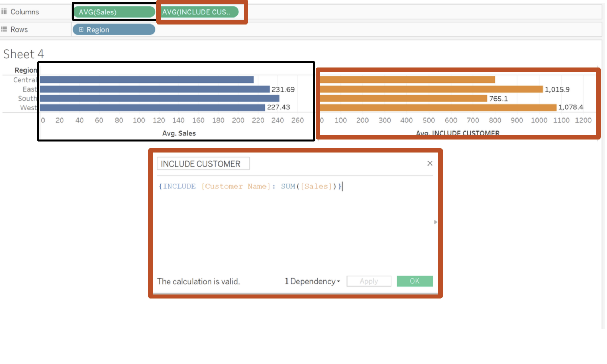Expand the function list side arrow

tap(436, 222)
